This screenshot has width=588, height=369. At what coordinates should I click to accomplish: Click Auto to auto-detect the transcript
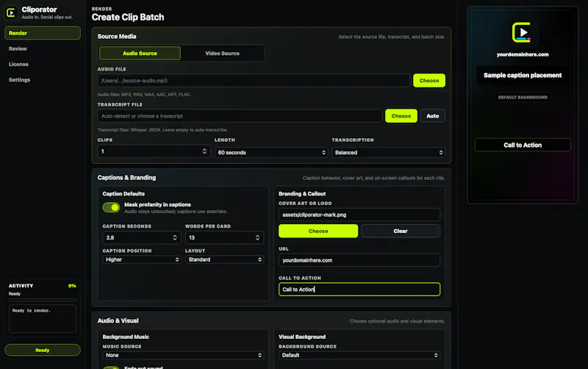tap(432, 116)
